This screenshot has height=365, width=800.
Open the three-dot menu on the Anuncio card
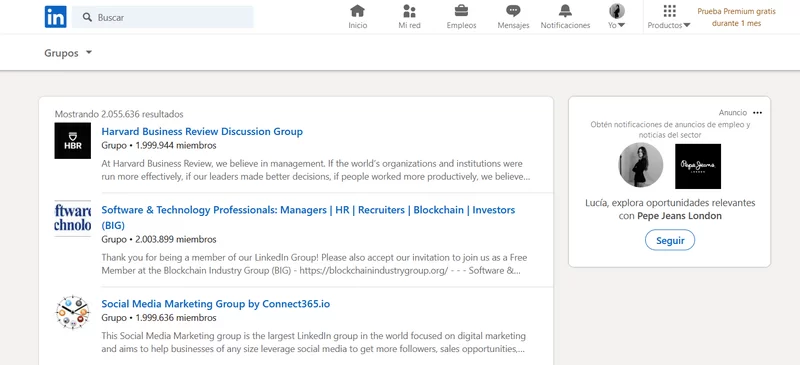coord(758,113)
